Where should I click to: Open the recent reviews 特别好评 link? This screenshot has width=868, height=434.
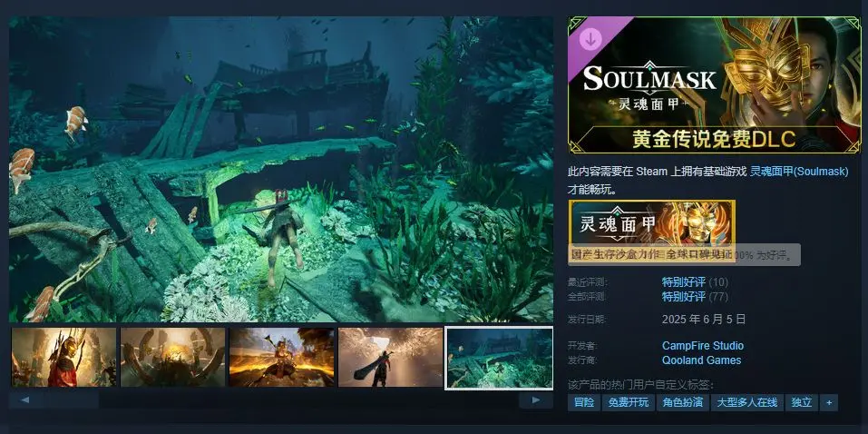[x=683, y=282]
